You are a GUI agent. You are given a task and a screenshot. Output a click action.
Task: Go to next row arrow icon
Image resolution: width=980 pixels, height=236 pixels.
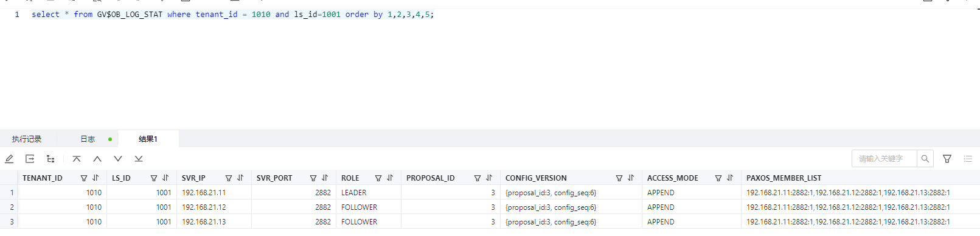click(118, 159)
